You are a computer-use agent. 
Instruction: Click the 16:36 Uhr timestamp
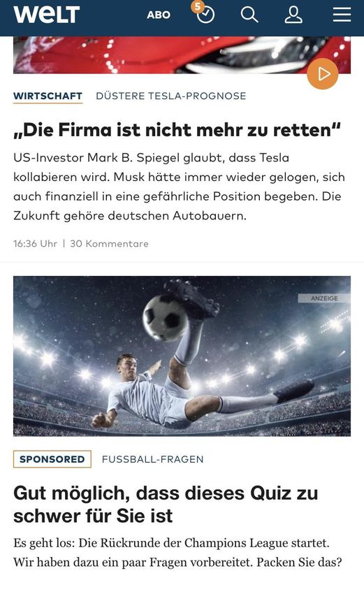pyautogui.click(x=35, y=244)
